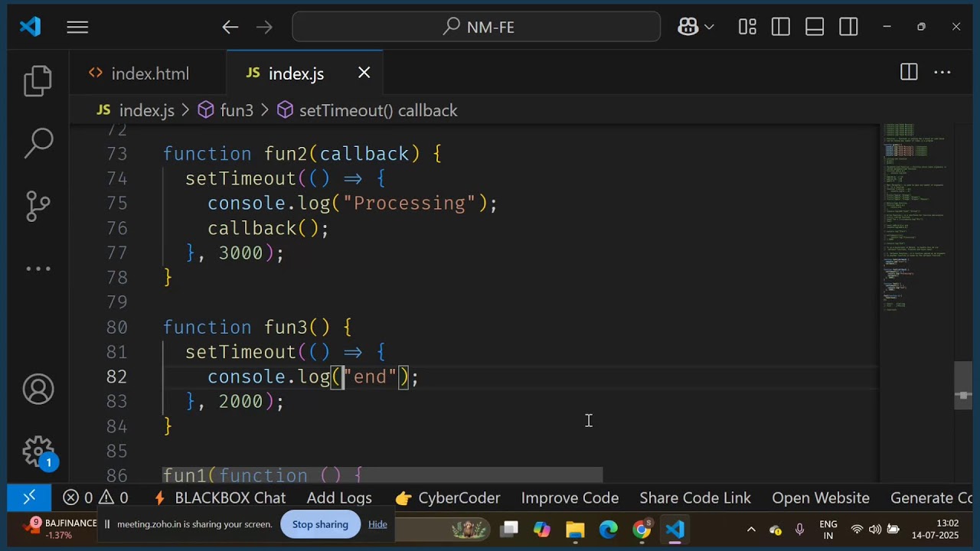Click function fun2 name on line 73
980x551 pixels.
pos(286,154)
